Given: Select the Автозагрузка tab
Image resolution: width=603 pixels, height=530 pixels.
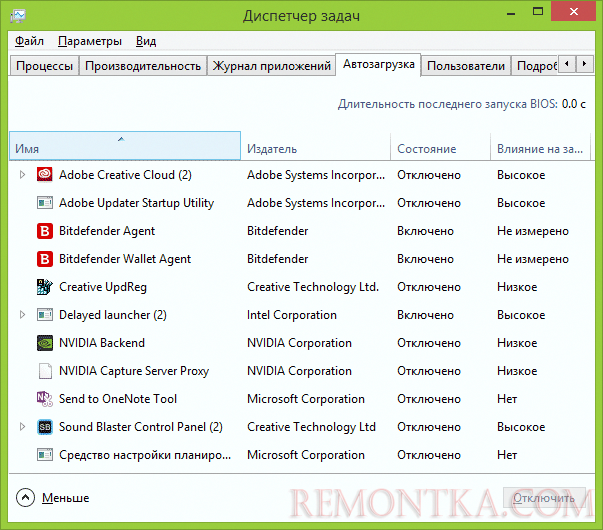Looking at the screenshot, I should 378,65.
